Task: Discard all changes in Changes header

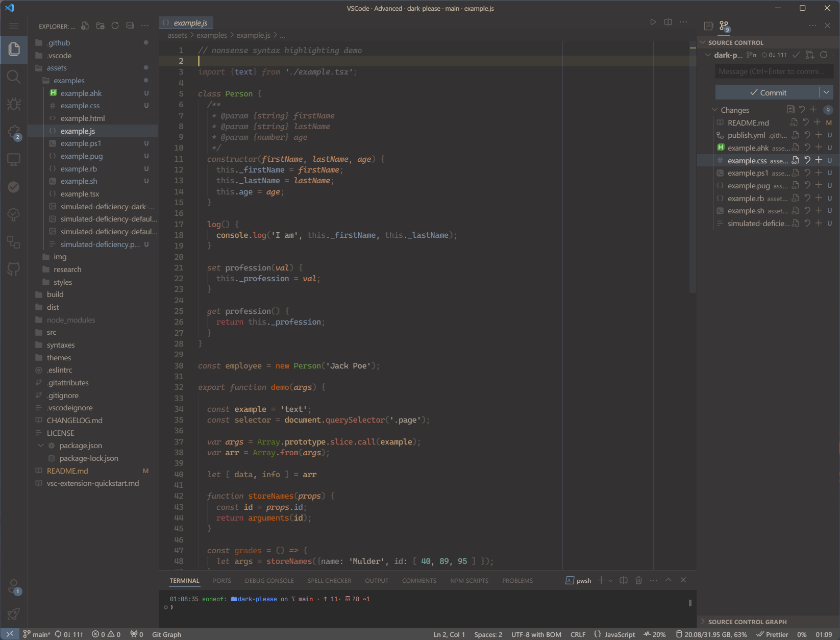Action: point(802,110)
